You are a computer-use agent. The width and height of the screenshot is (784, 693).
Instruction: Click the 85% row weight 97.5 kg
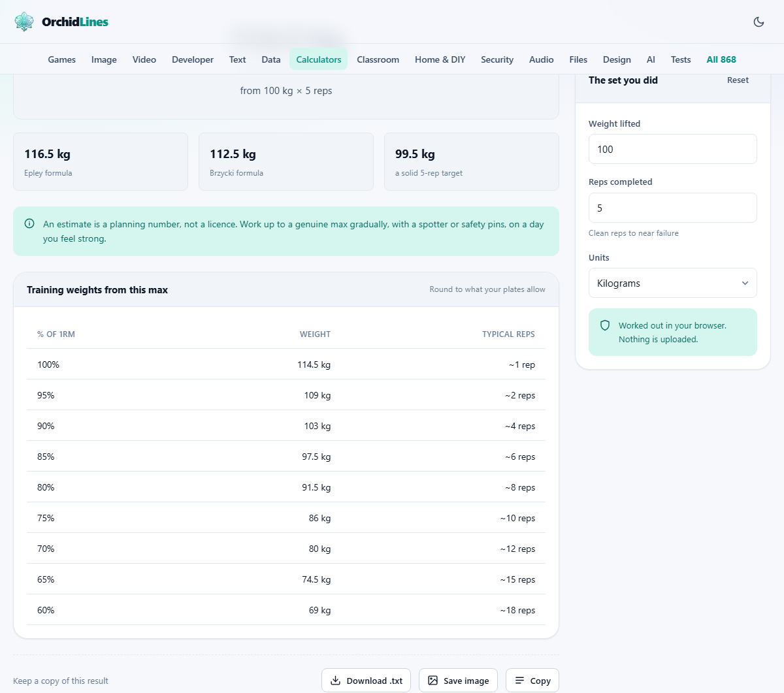pyautogui.click(x=316, y=457)
